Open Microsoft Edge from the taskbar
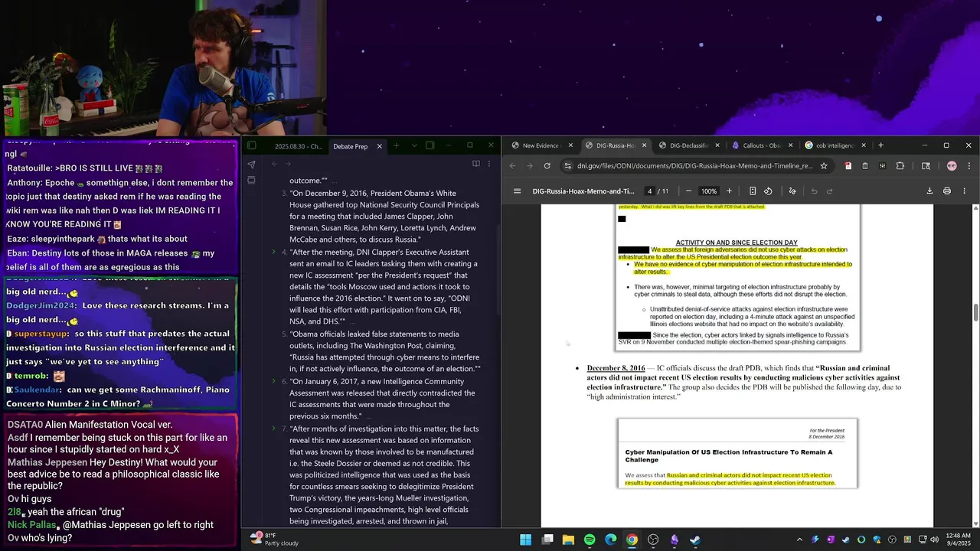The width and height of the screenshot is (980, 551). 610,540
